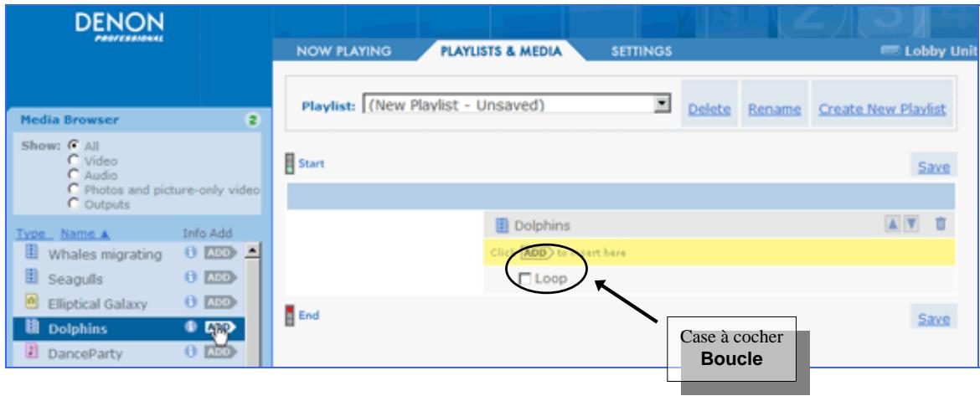
Task: Click the info icon for Elliptical Galaxy
Action: click(190, 303)
